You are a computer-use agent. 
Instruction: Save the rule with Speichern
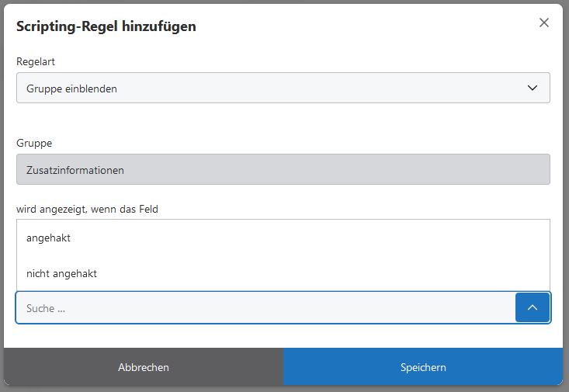(423, 367)
